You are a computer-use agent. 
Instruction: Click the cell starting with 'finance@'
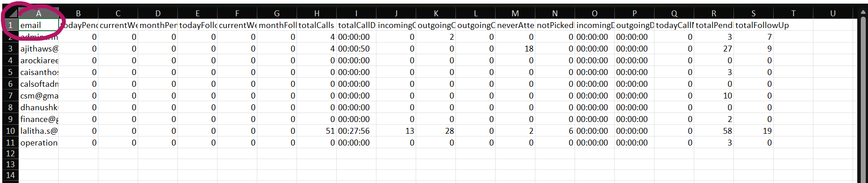39,119
